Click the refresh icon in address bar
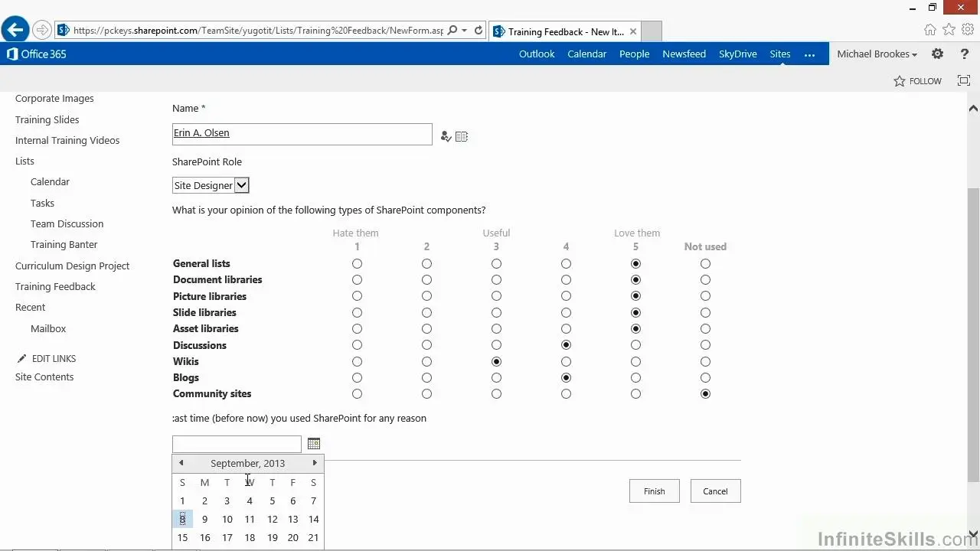This screenshot has width=980, height=551. click(479, 31)
